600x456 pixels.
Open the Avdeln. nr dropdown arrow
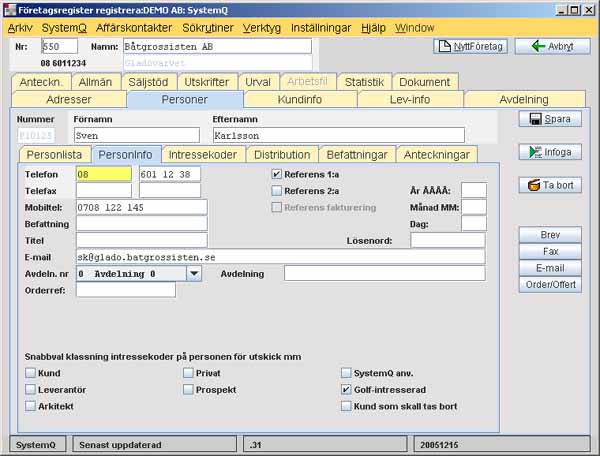[194, 274]
